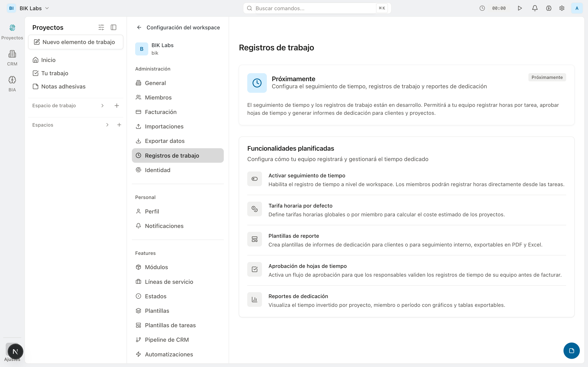The image size is (588, 367).
Task: Expand the Espacios section chevron
Action: (x=107, y=125)
